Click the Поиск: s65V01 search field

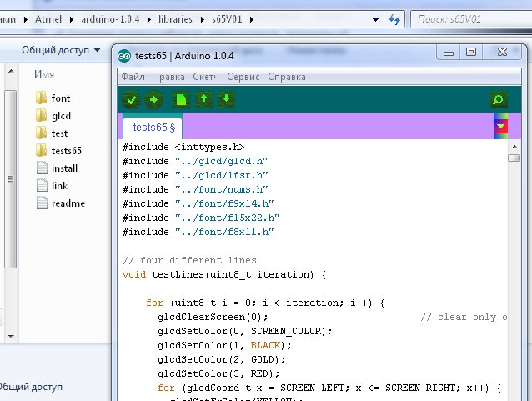coord(472,19)
